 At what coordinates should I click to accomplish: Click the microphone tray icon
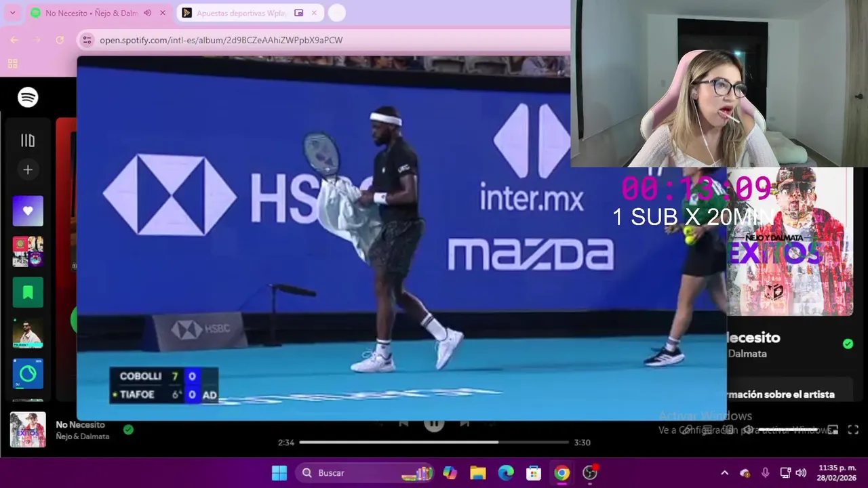click(766, 473)
